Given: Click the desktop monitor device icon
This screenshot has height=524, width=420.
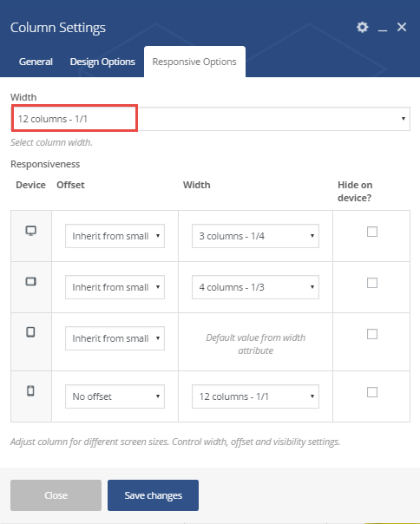Looking at the screenshot, I should tap(31, 231).
